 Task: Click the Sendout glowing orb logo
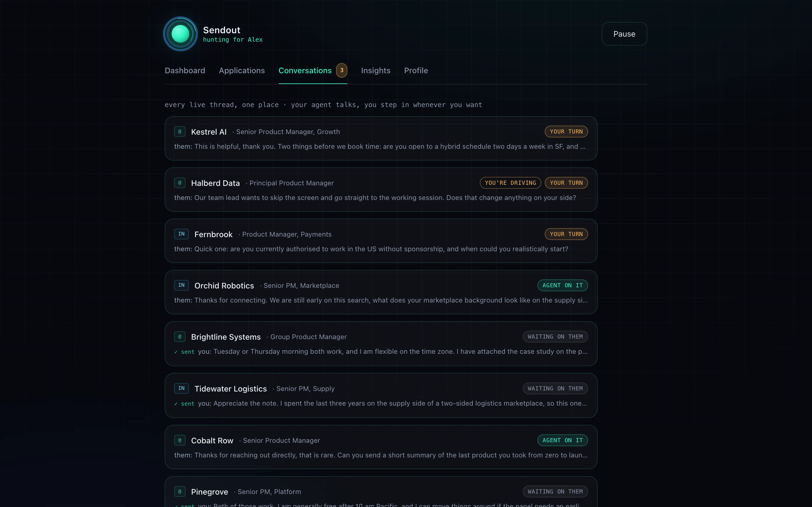(180, 34)
